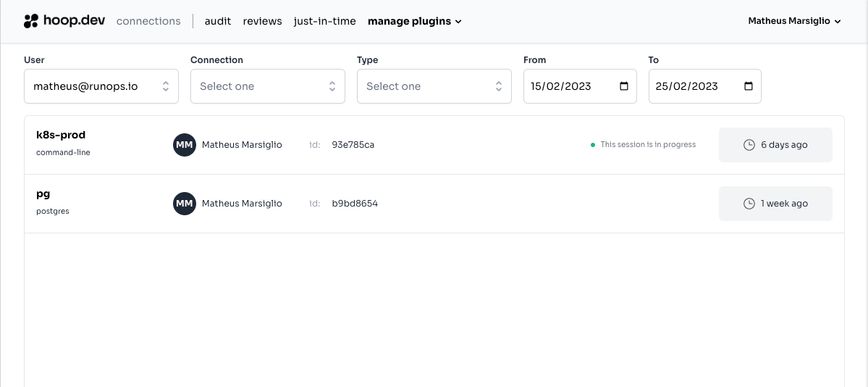This screenshot has width=868, height=387.
Task: Click the hoop.dev logo icon
Action: pyautogui.click(x=30, y=21)
